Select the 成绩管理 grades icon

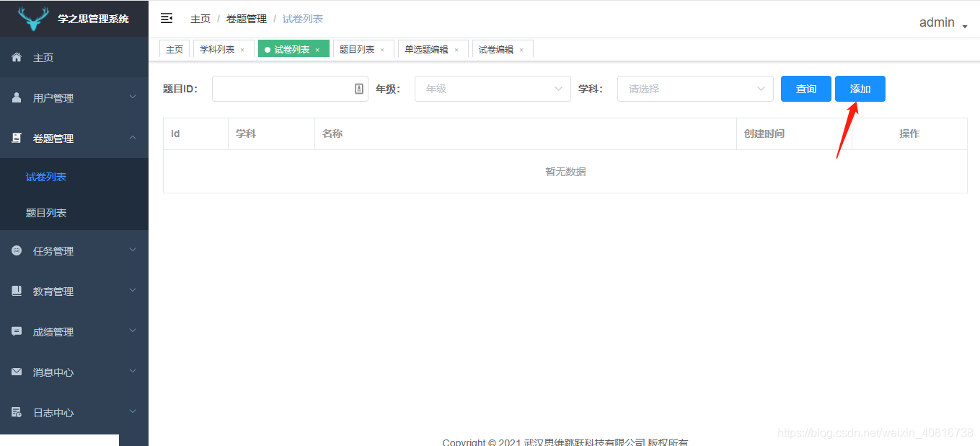[x=16, y=331]
